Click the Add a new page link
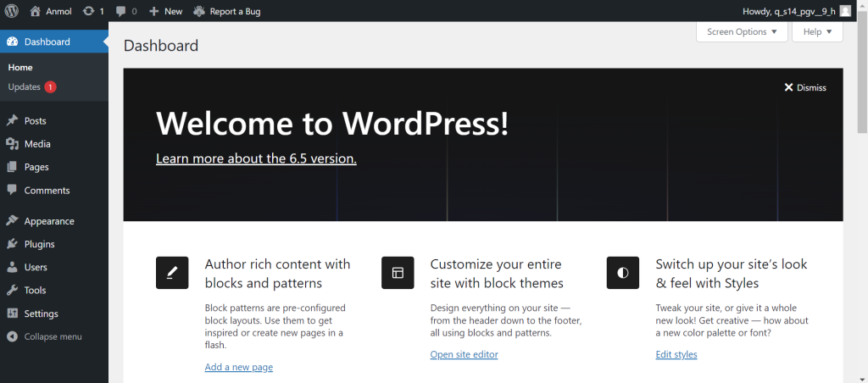 coord(238,367)
